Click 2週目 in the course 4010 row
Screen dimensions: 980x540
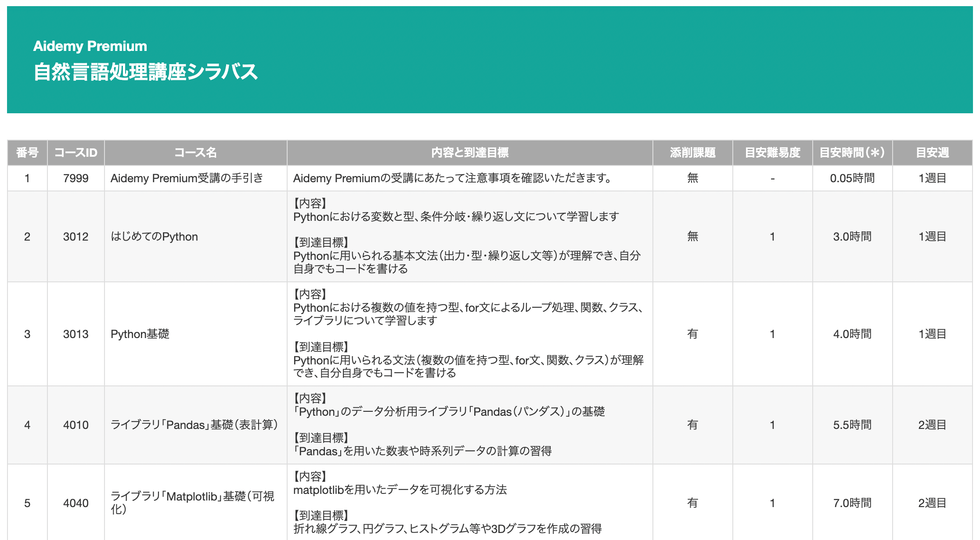click(x=933, y=425)
